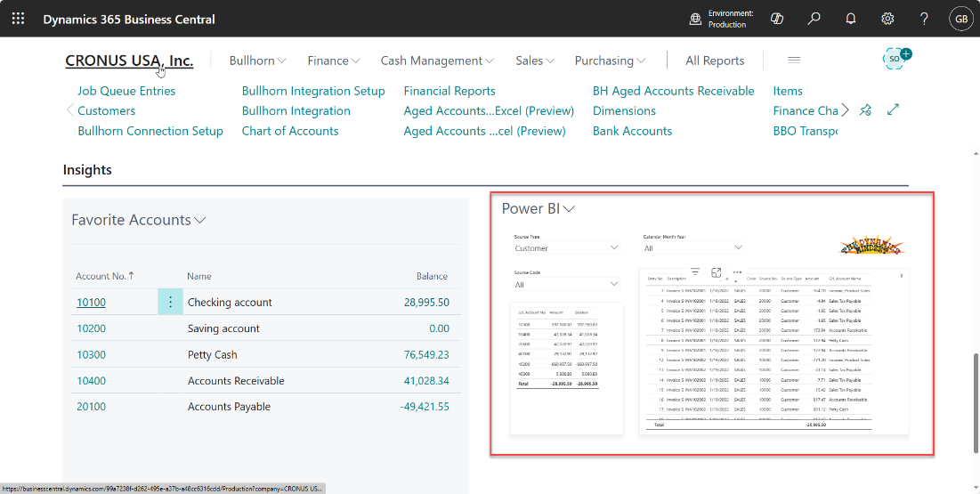The image size is (980, 494).
Task: Open the Environment Production globe icon
Action: pos(695,19)
